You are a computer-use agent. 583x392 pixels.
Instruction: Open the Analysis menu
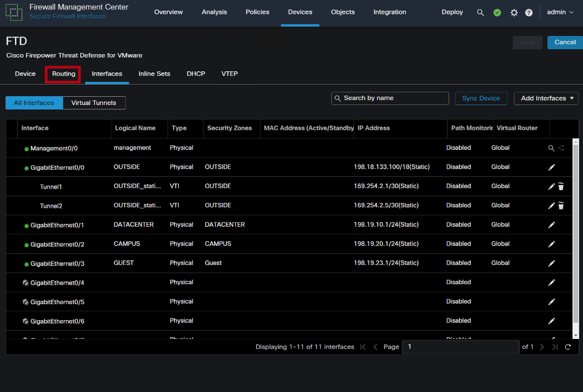point(214,12)
